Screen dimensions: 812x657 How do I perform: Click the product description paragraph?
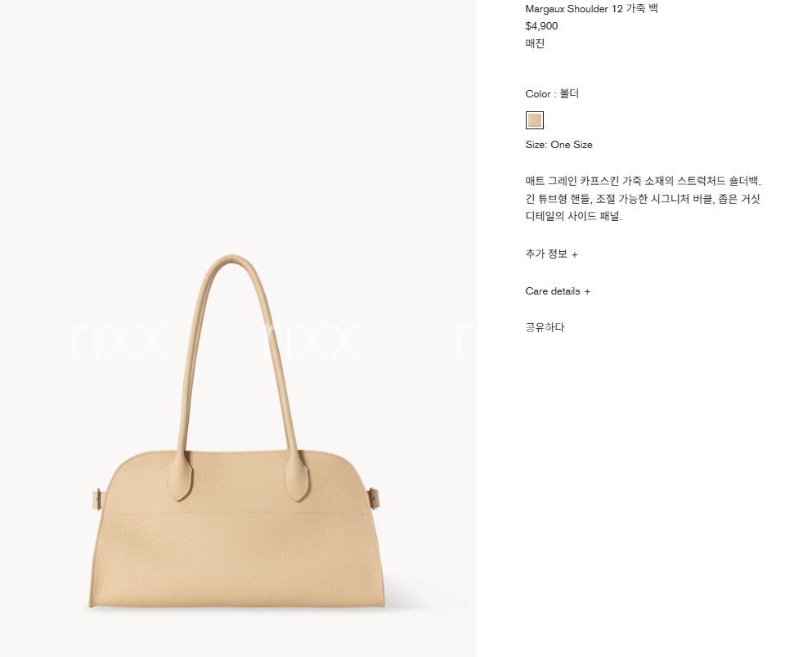[644, 199]
